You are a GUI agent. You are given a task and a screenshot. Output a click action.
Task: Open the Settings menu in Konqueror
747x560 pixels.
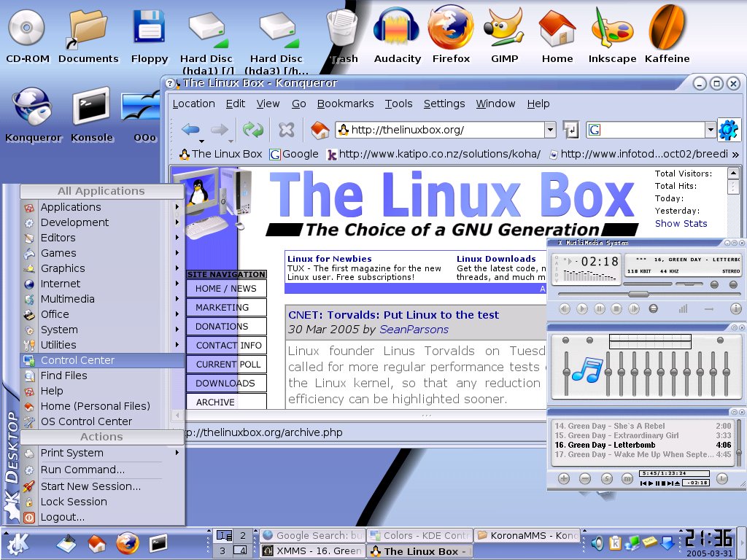444,104
